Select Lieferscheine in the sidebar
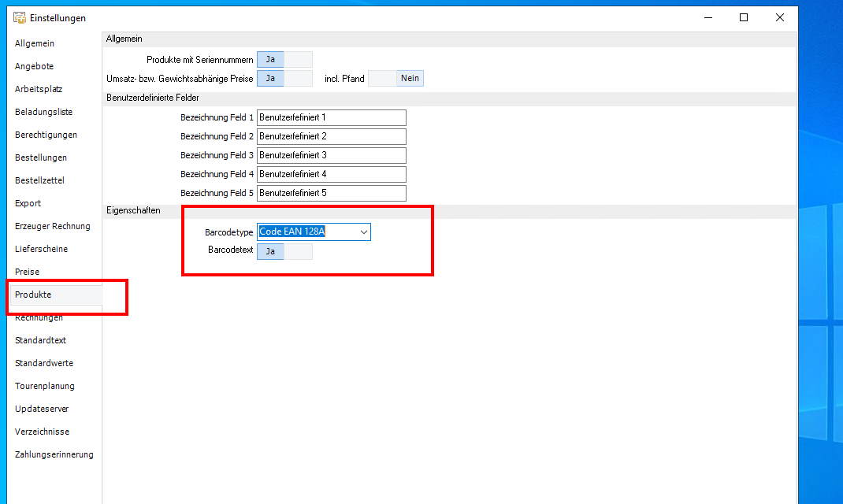843x504 pixels. 41,249
